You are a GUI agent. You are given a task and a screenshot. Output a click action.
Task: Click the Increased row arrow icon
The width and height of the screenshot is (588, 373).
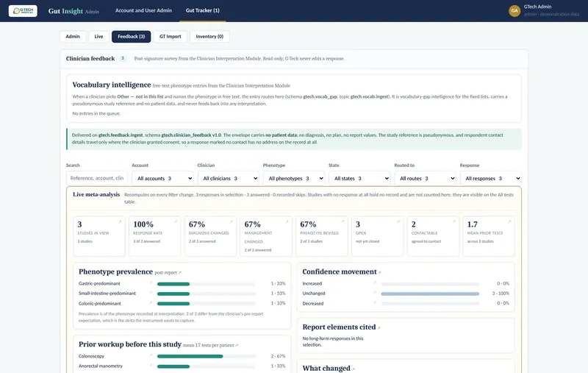(x=375, y=283)
